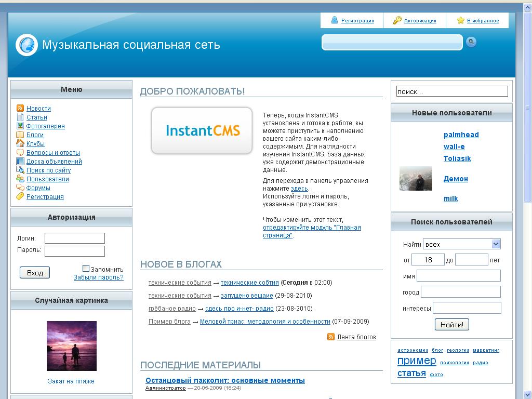Open the Фотогалерея menu link
This screenshot has height=399, width=532.
pos(46,126)
